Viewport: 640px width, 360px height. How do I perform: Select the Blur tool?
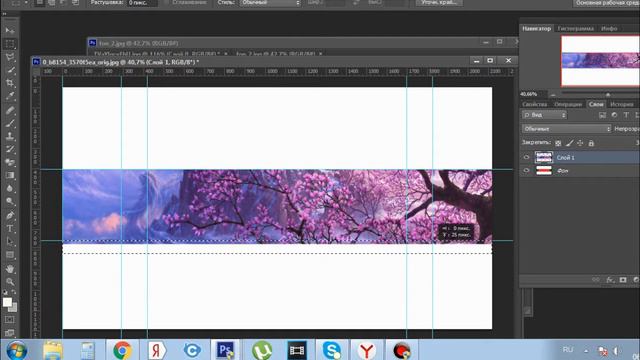(x=10, y=189)
